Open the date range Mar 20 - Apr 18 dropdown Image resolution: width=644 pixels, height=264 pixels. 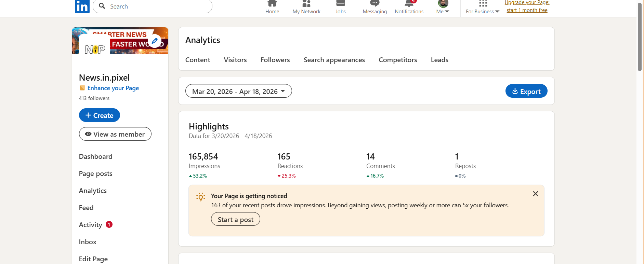[x=239, y=91]
